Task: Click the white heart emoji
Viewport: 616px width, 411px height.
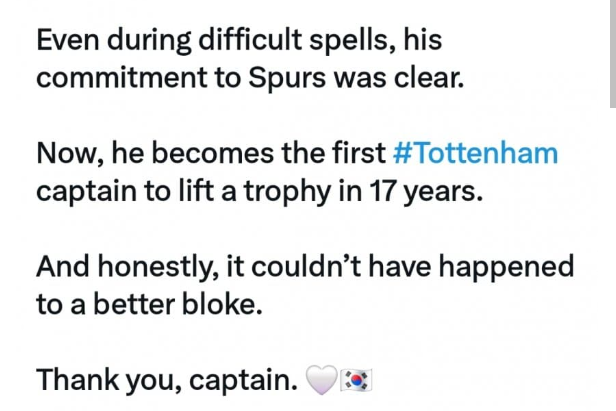Action: point(321,380)
